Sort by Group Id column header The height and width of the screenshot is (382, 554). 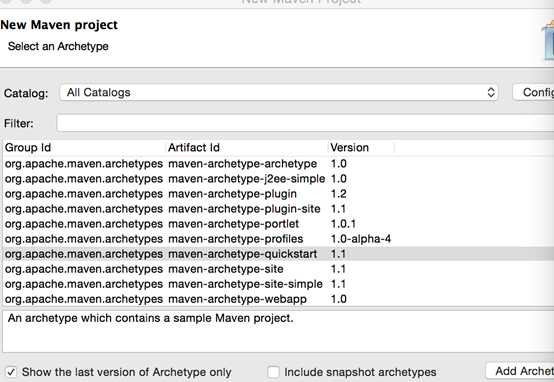pyautogui.click(x=84, y=148)
